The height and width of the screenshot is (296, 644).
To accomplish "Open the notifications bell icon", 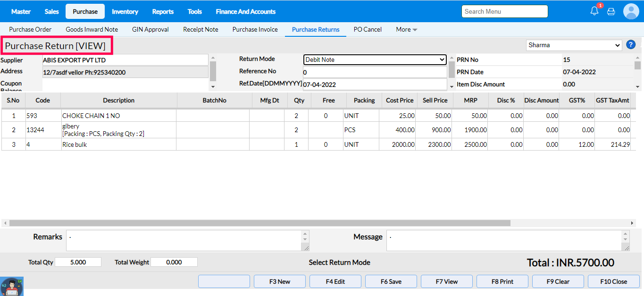I will click(594, 11).
